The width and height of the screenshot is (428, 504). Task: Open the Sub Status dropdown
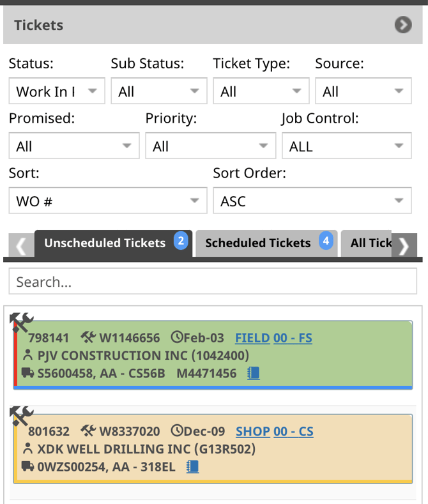point(159,91)
